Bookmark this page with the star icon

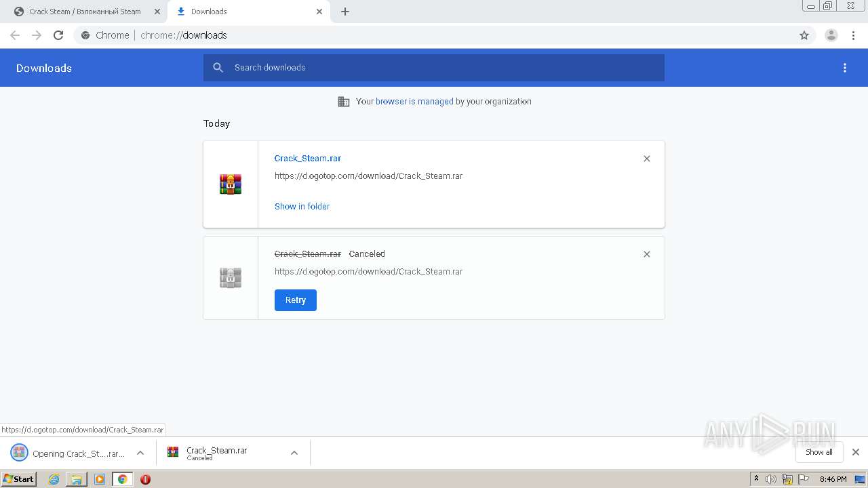click(804, 35)
